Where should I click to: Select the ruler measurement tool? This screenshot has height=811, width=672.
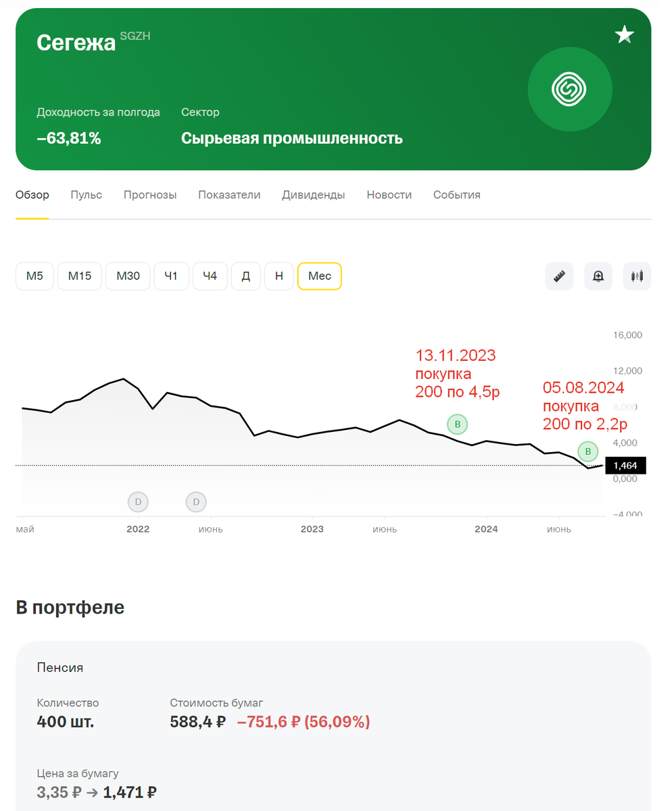click(559, 276)
